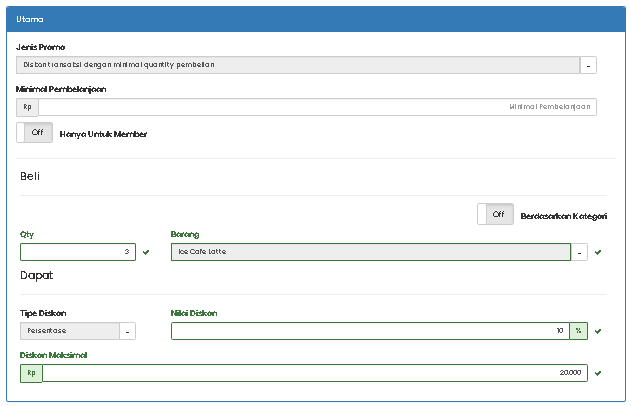The width and height of the screenshot is (631, 406).
Task: Click into the Qty input field
Action: click(x=77, y=252)
